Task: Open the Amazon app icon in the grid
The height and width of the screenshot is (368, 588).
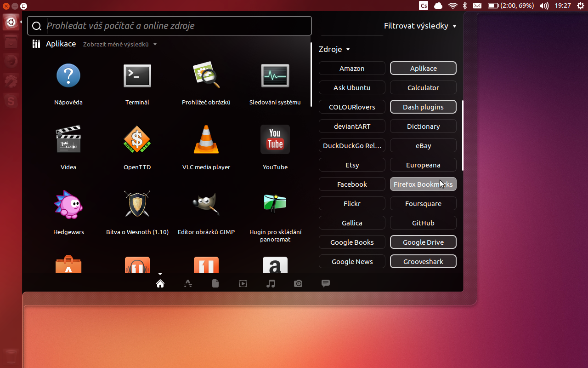Action: [275, 265]
